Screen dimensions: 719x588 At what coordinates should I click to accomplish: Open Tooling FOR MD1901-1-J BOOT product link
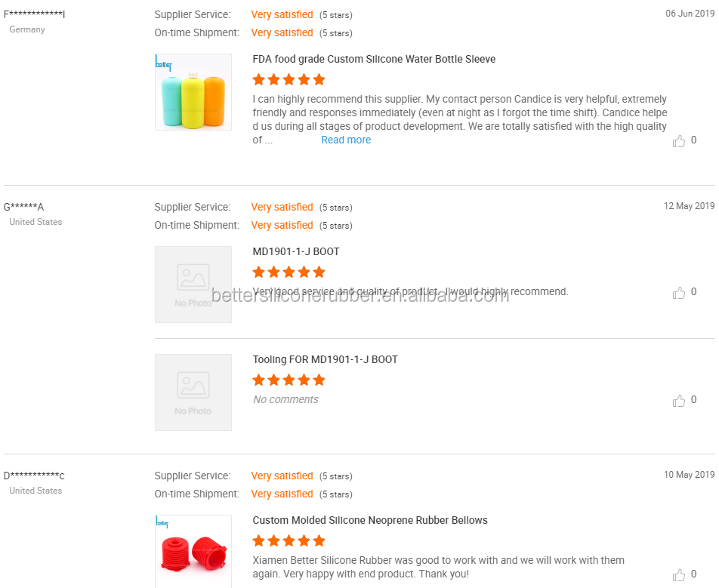(325, 359)
